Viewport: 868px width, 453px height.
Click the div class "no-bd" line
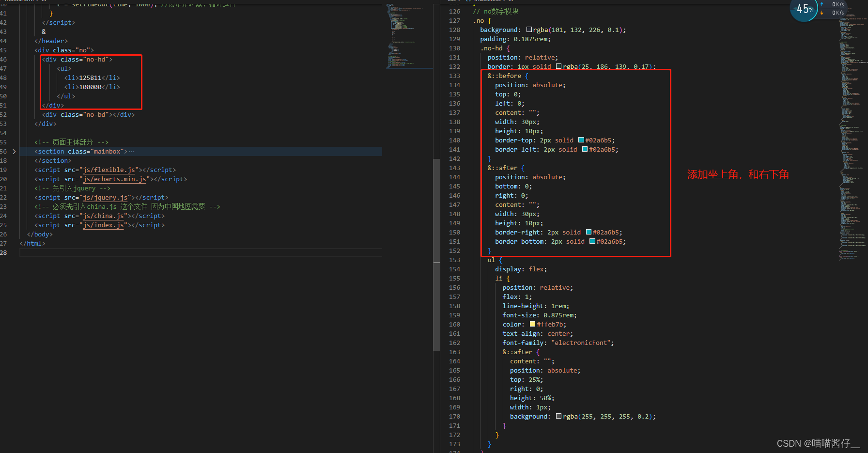88,115
